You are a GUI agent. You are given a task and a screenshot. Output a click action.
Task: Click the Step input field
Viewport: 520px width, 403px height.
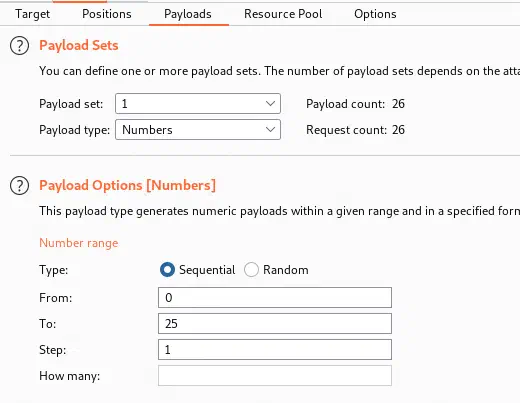coord(275,350)
